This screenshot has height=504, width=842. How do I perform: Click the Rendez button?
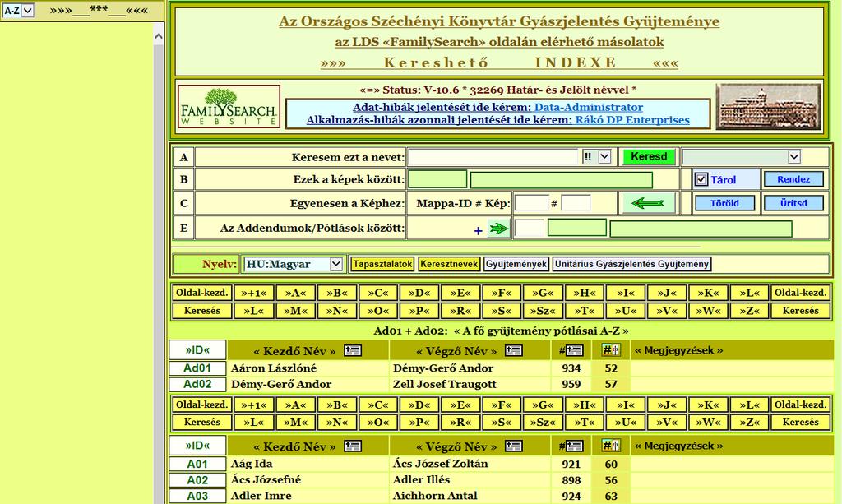click(x=793, y=179)
